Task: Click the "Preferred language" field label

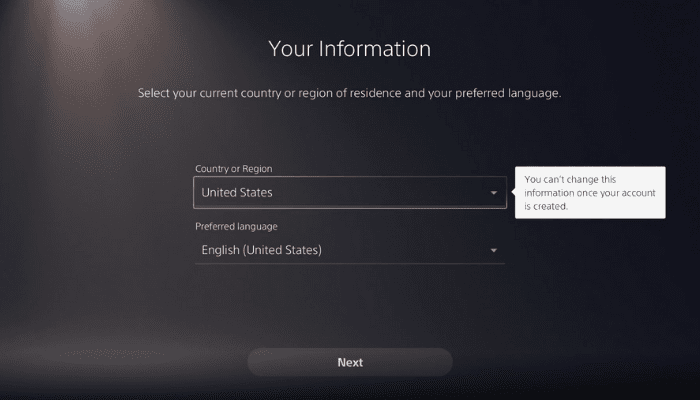Action: tap(239, 226)
